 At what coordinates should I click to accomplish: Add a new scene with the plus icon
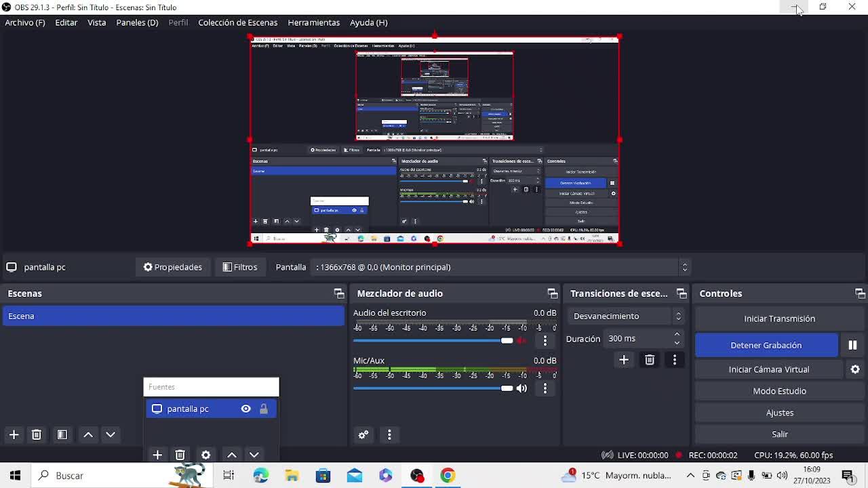[14, 434]
